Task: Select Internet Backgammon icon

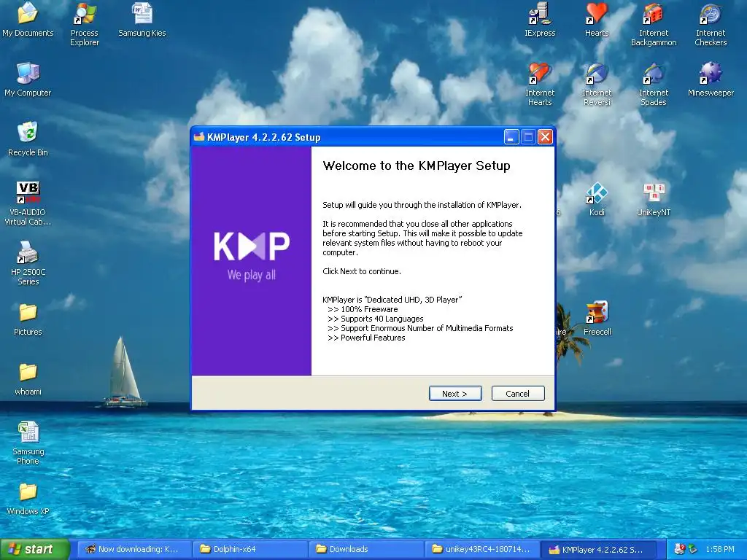Action: coord(654,25)
